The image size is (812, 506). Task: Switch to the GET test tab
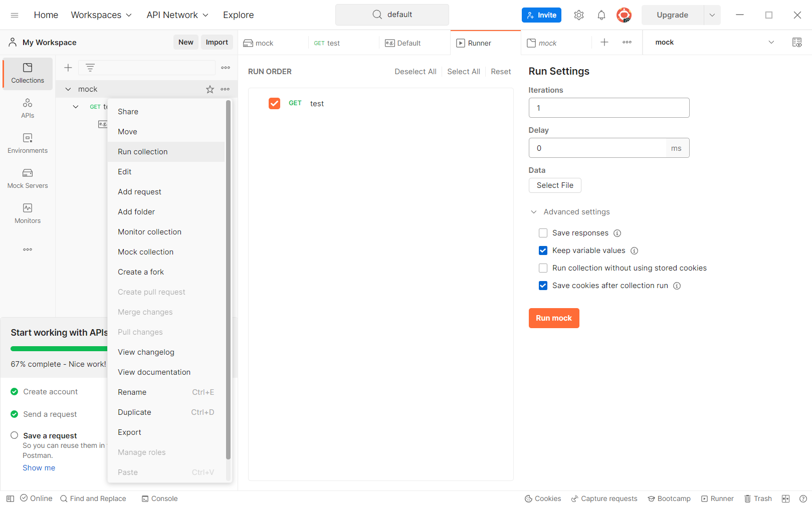[344, 43]
